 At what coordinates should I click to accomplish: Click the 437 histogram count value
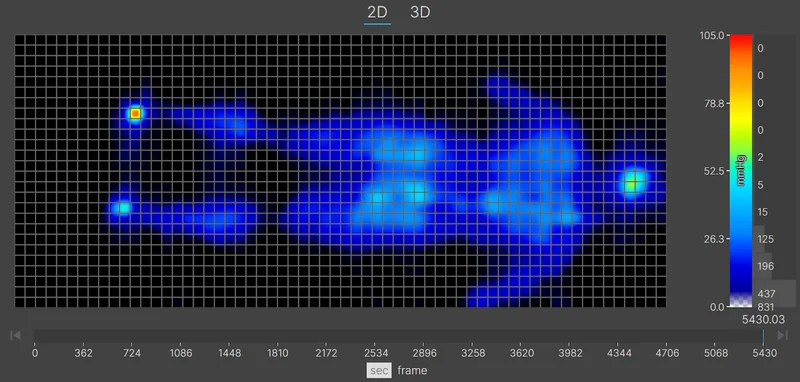[x=766, y=294]
